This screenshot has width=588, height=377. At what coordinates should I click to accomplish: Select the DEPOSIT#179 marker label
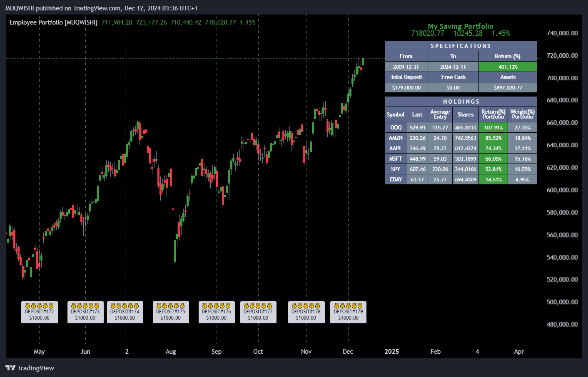(x=348, y=312)
